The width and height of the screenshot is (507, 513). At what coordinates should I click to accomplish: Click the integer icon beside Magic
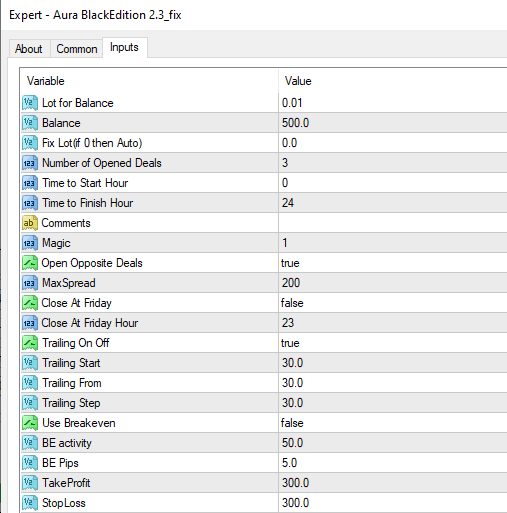point(30,243)
